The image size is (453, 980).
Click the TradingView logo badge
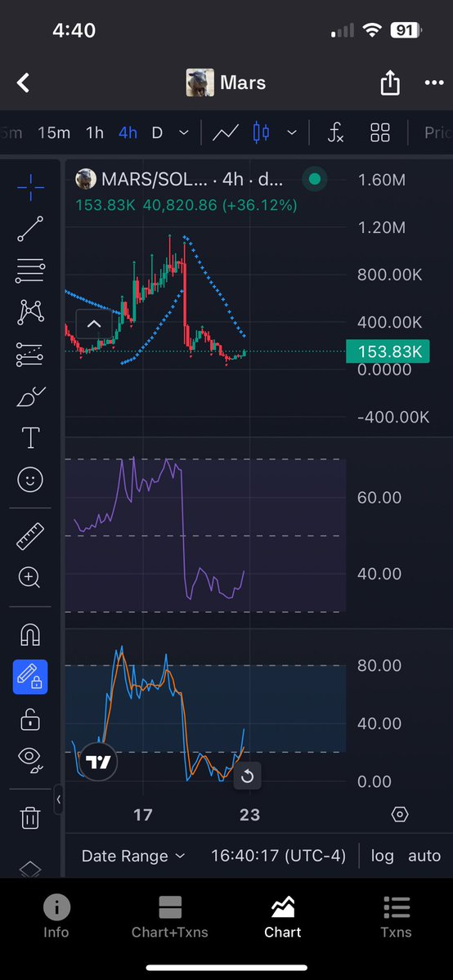[x=99, y=762]
